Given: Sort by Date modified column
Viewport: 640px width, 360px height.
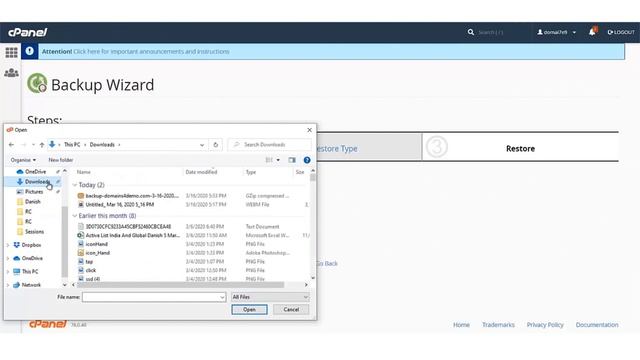Looking at the screenshot, I should [x=201, y=172].
